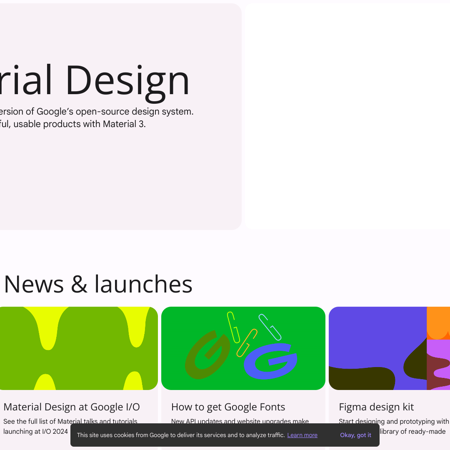Click the orange block in Figma thumbnail
This screenshot has width=450, height=450.
[x=438, y=323]
